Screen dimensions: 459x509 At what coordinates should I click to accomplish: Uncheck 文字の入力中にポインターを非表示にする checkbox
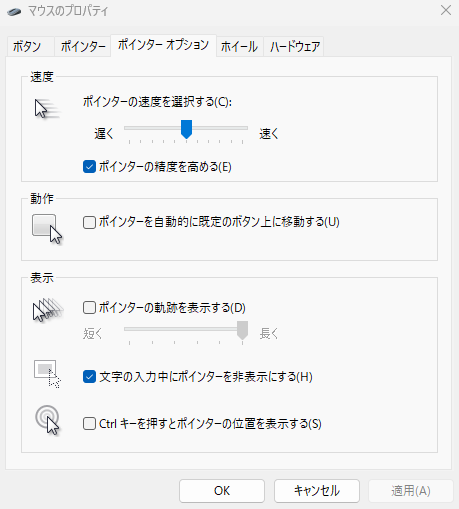pyautogui.click(x=89, y=377)
